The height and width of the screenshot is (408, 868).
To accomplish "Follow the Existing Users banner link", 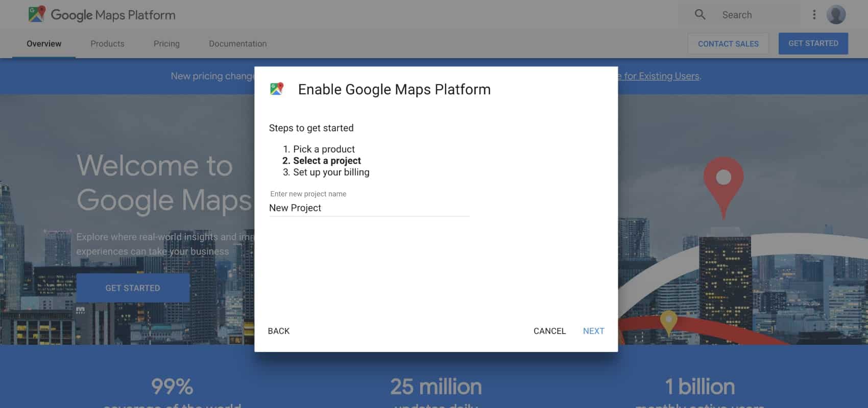I will pyautogui.click(x=661, y=76).
